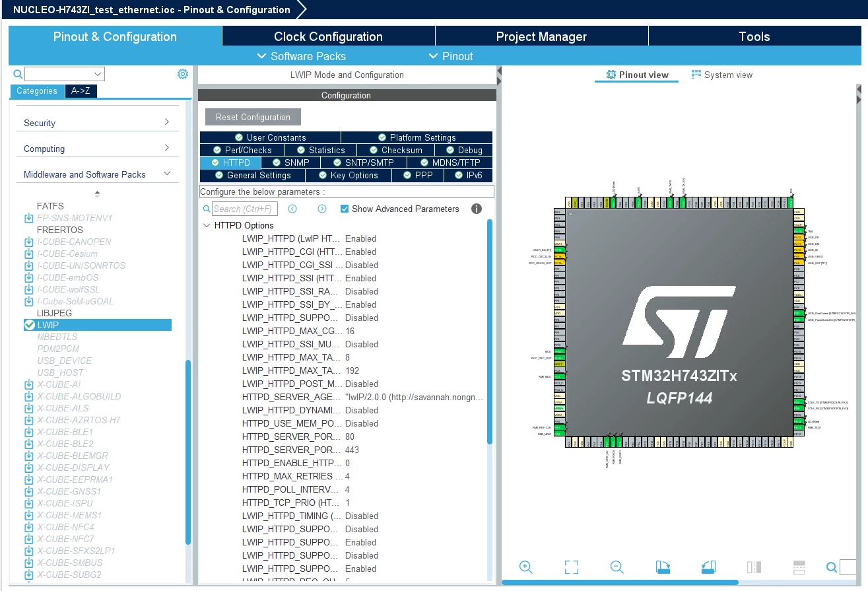Open the parameter info icon
Viewport: 868px width, 591px height.
tap(477, 209)
